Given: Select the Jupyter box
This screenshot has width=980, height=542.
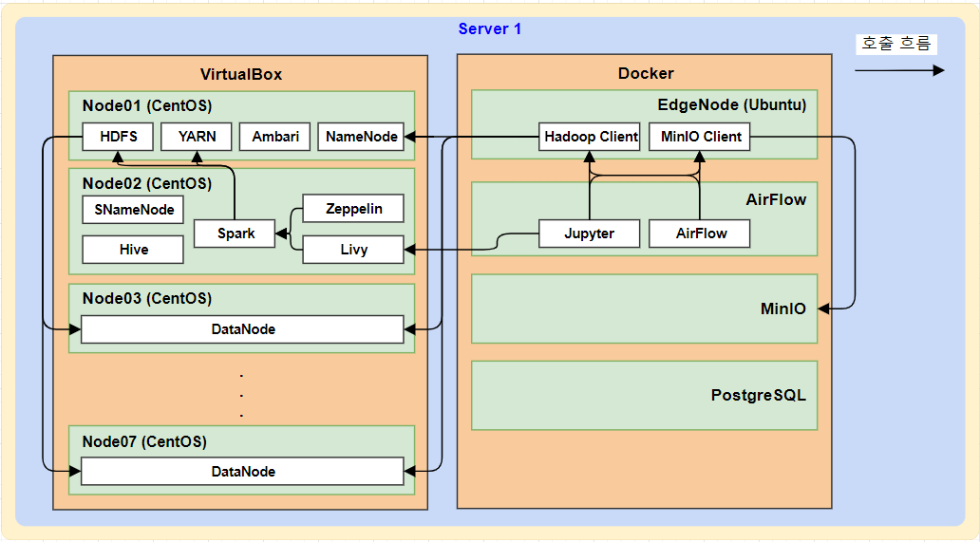Looking at the screenshot, I should pyautogui.click(x=590, y=234).
